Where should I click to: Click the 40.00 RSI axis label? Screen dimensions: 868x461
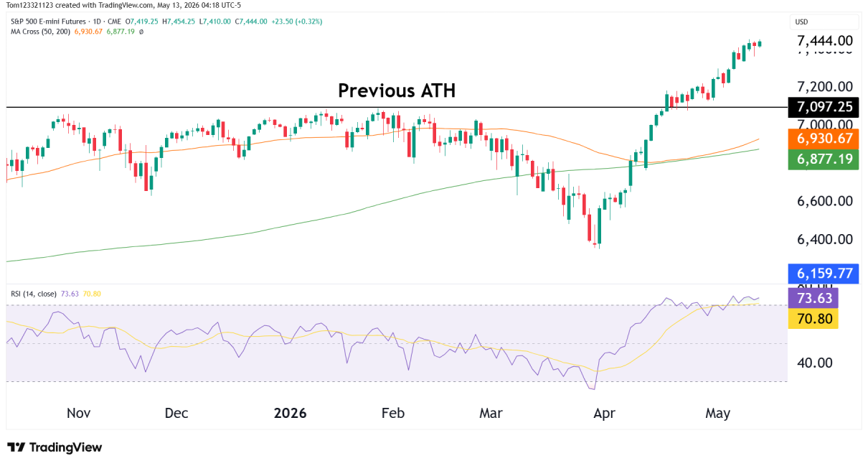[815, 363]
